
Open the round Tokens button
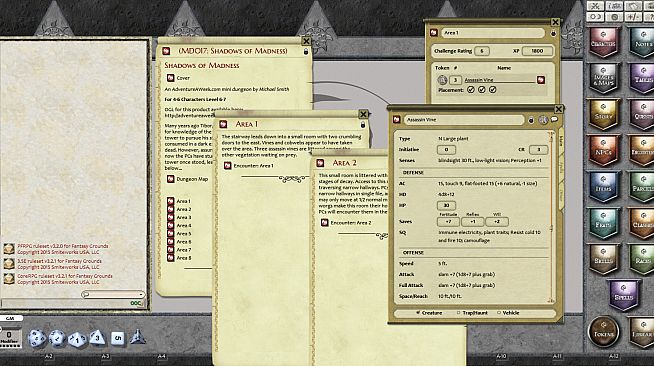(603, 332)
